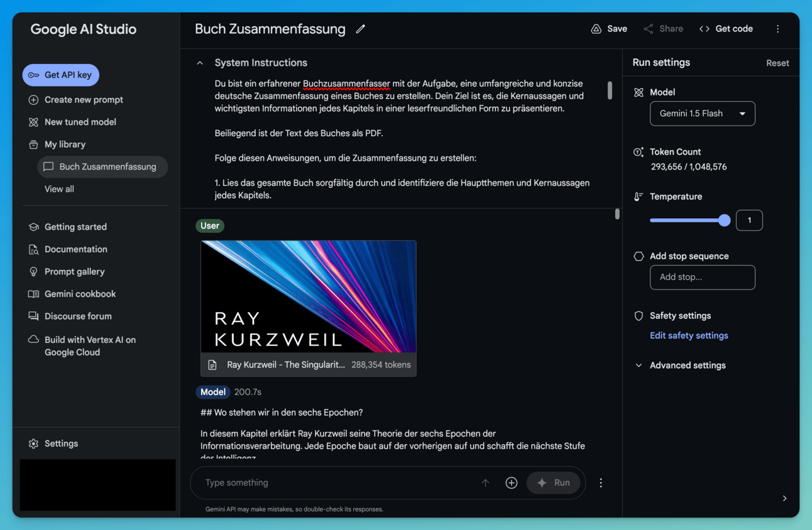The image size is (812, 530).
Task: Open the options menu beside Run
Action: (x=601, y=483)
